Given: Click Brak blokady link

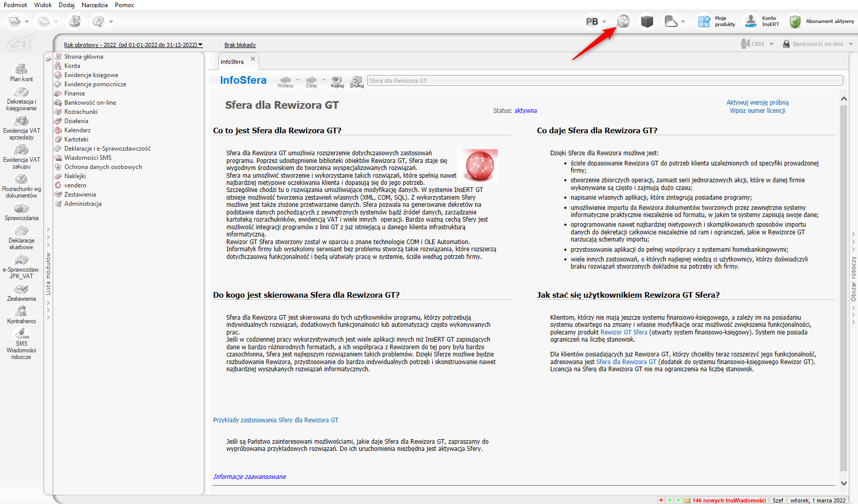Looking at the screenshot, I should click(240, 45).
